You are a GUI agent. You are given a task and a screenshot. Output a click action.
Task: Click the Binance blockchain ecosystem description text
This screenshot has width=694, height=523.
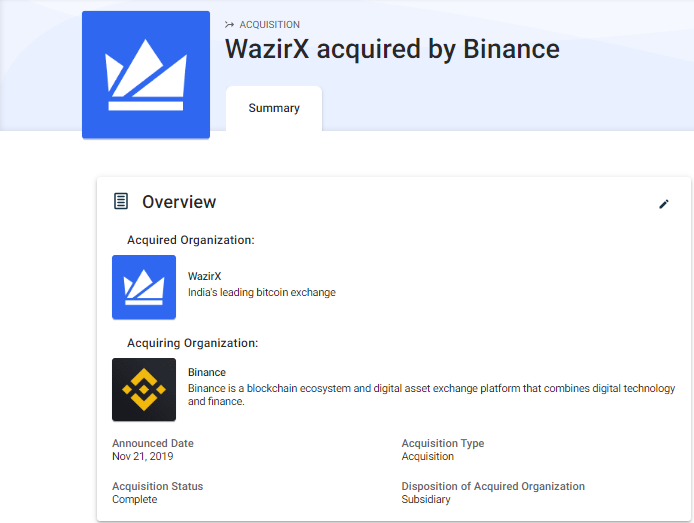point(432,395)
